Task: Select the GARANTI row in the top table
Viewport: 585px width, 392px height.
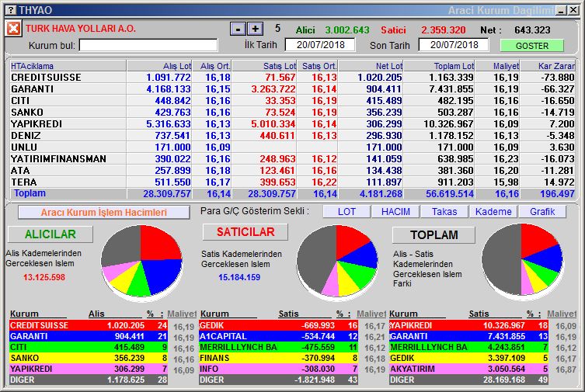Action: (x=292, y=89)
